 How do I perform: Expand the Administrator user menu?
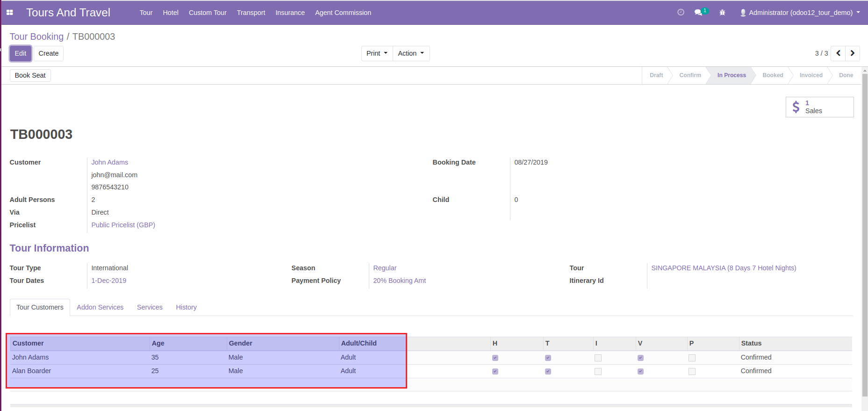[x=800, y=13]
